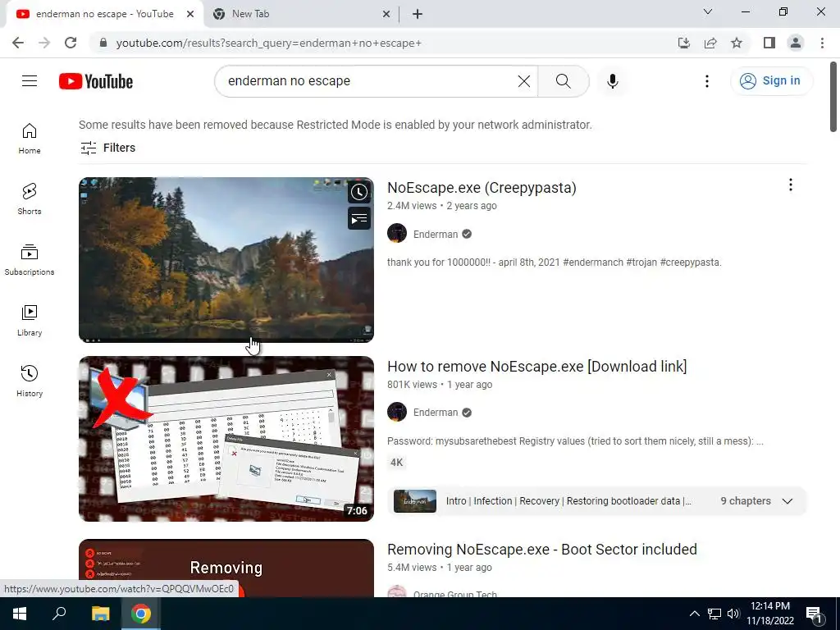The image size is (840, 630).
Task: Toggle the browser side panel icon
Action: pyautogui.click(x=769, y=43)
